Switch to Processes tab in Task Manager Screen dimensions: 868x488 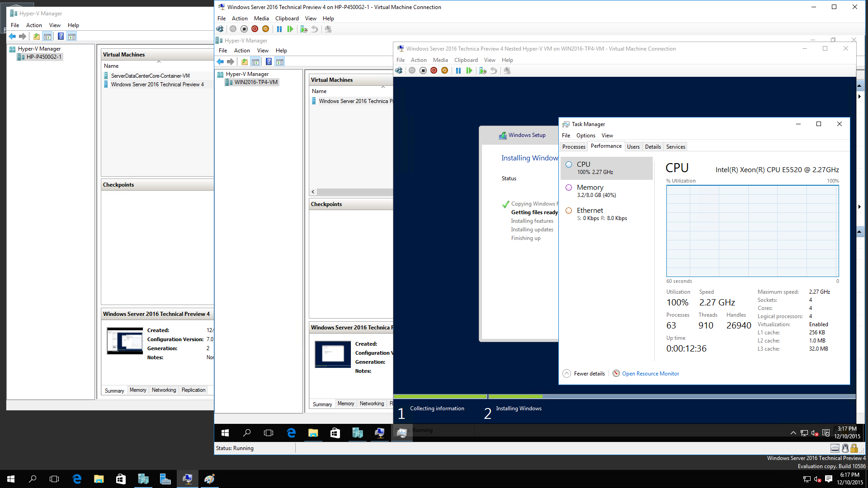point(574,147)
